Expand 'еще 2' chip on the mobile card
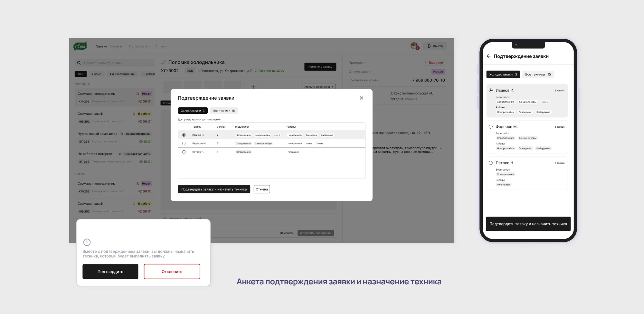The height and width of the screenshot is (314, 644). [x=546, y=102]
